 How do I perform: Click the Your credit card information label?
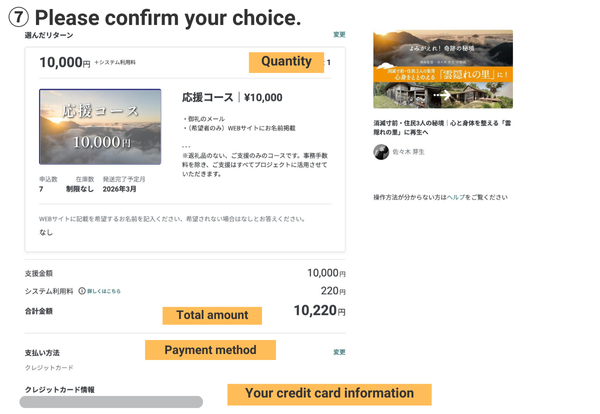[329, 394]
